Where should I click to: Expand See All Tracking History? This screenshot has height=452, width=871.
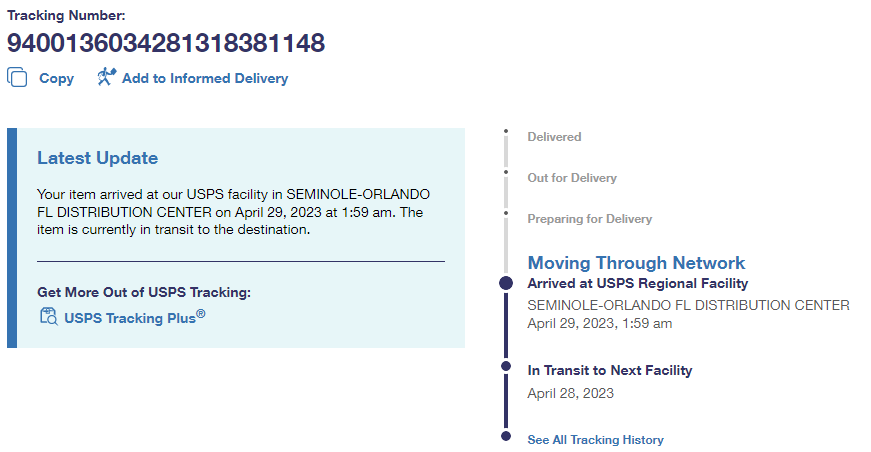click(x=595, y=440)
